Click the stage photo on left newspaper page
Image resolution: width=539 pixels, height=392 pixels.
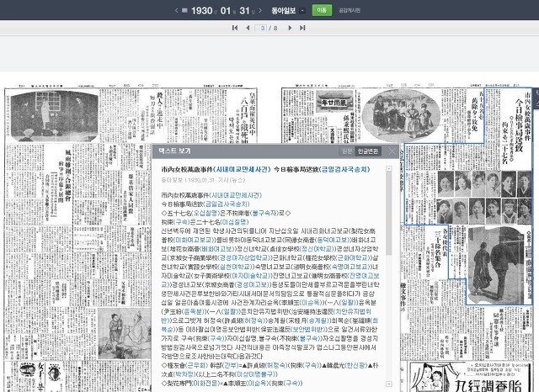pos(54,115)
